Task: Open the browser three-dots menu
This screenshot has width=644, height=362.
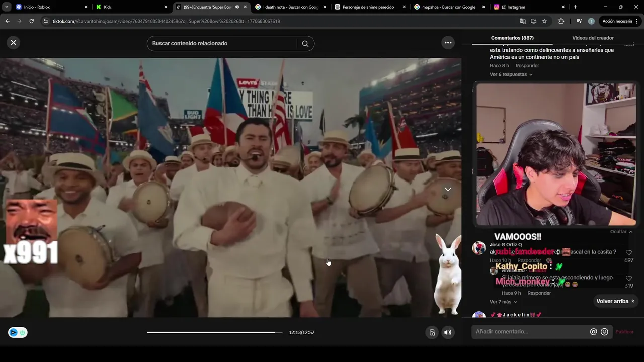Action: click(x=638, y=21)
